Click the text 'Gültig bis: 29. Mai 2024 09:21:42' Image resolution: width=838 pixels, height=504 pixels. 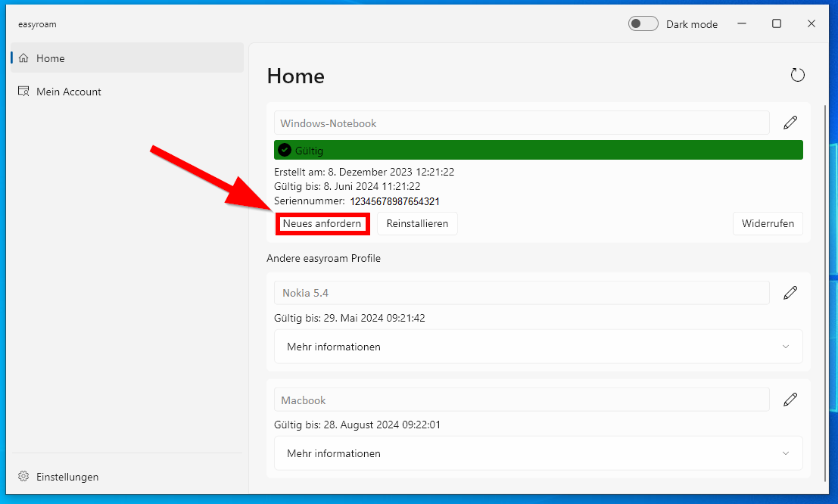350,318
